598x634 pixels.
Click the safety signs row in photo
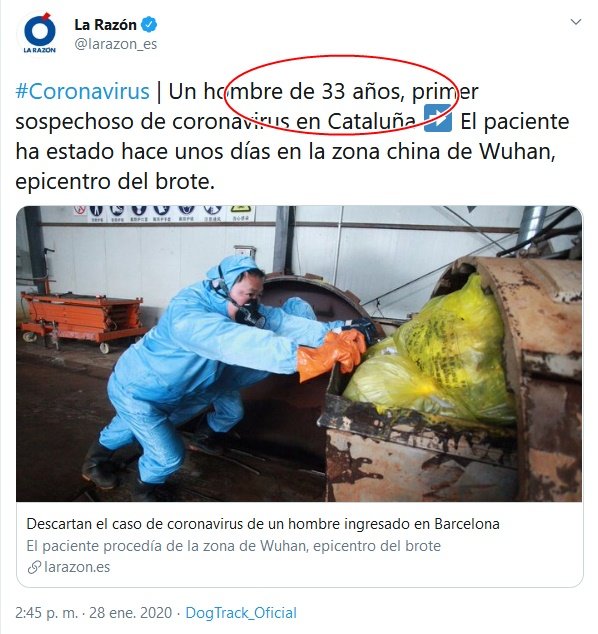click(165, 213)
